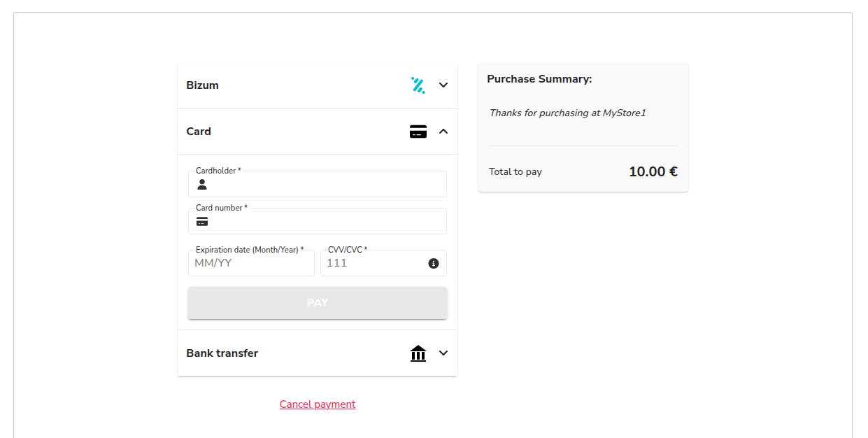Collapse the Card section chevron
Image resolution: width=868 pixels, height=438 pixels.
pyautogui.click(x=443, y=132)
